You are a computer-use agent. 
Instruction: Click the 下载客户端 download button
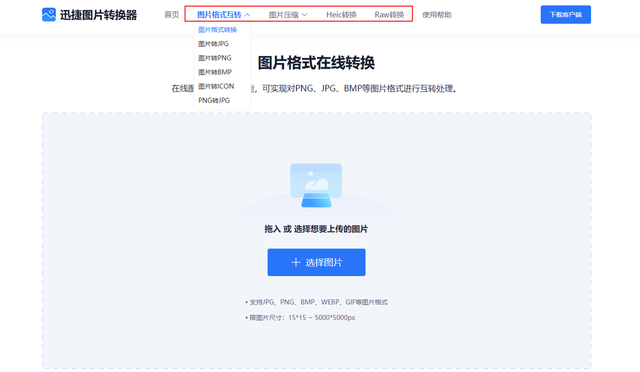[566, 15]
